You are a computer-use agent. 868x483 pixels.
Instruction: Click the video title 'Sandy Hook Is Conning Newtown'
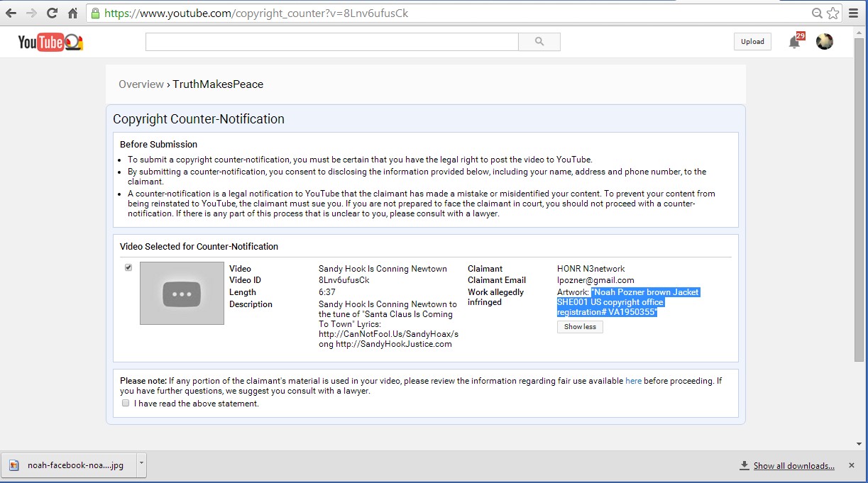click(x=383, y=269)
